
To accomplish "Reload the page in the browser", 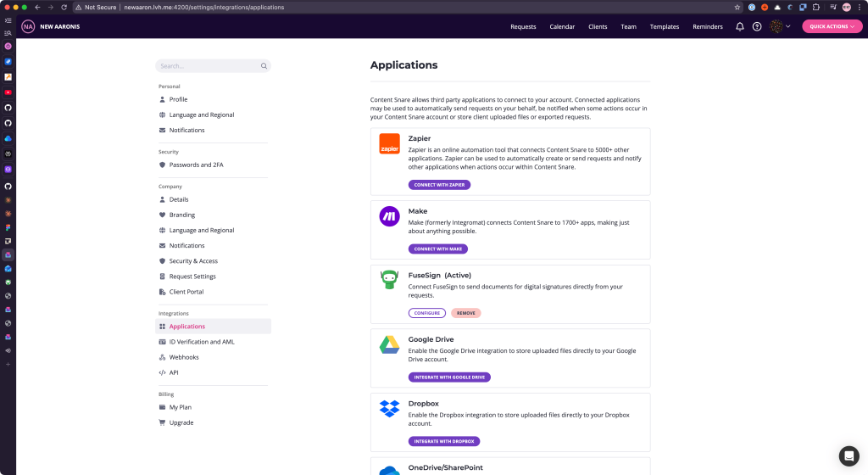I will coord(64,7).
